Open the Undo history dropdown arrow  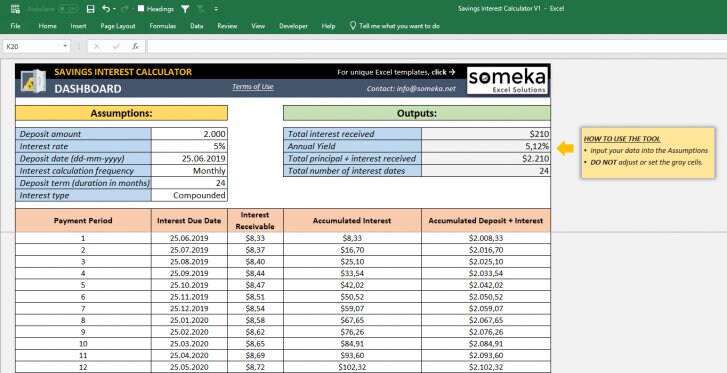click(114, 9)
